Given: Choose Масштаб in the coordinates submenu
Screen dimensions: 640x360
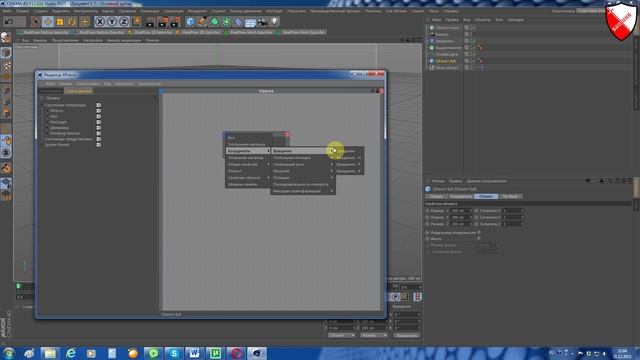Looking at the screenshot, I should coord(302,171).
